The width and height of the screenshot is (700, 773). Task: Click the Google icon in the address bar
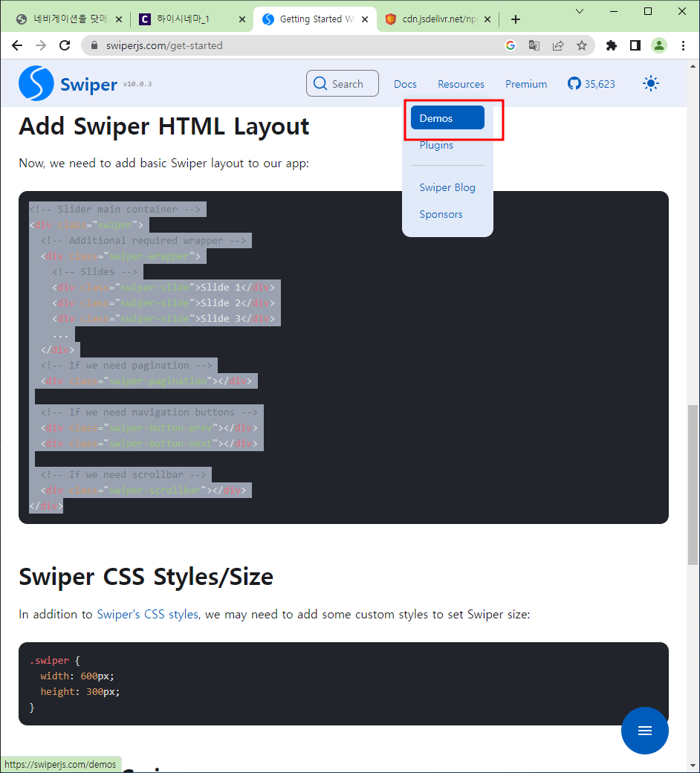click(x=511, y=45)
